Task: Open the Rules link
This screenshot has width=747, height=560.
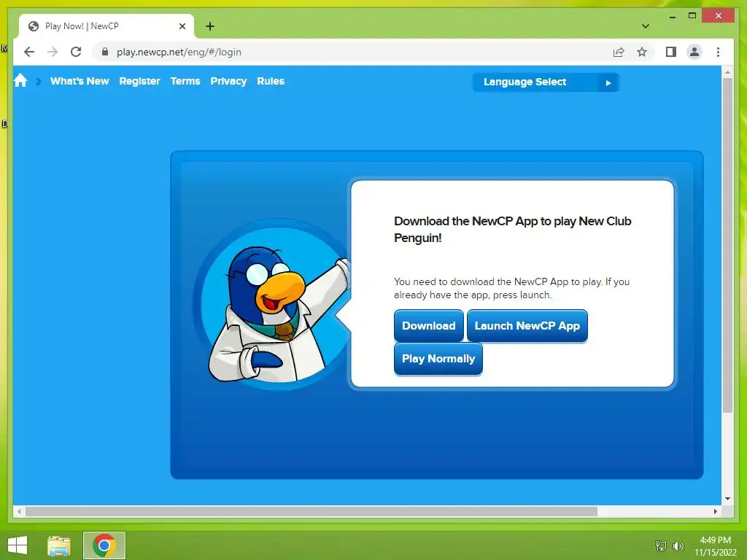Action: point(271,81)
